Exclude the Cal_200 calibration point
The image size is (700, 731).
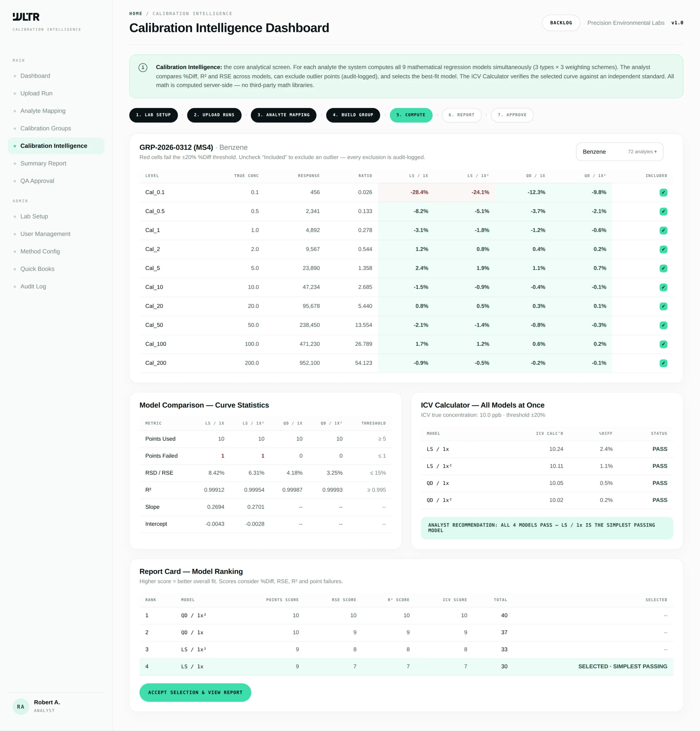click(663, 363)
